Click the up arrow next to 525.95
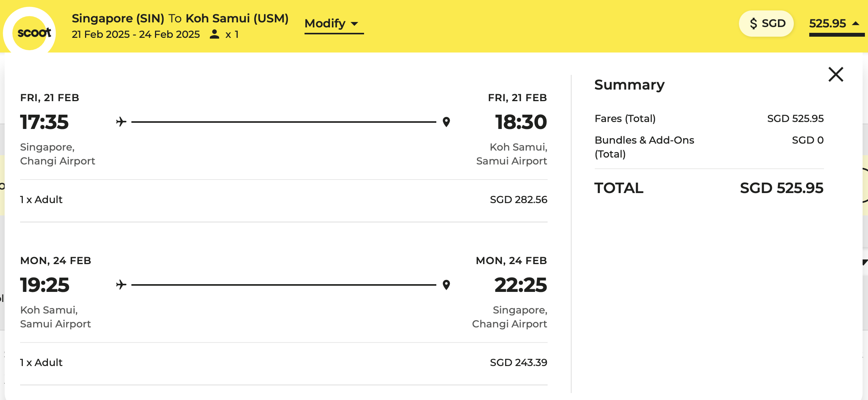 (x=856, y=24)
